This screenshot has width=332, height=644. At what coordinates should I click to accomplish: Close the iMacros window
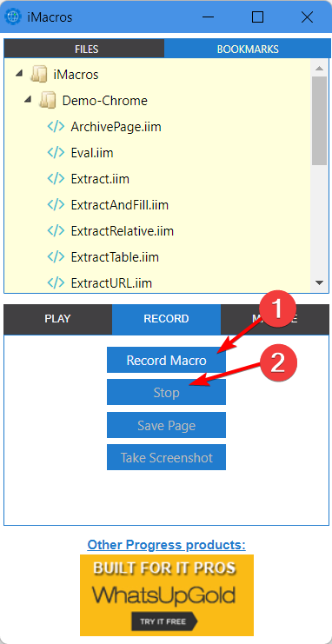point(307,17)
